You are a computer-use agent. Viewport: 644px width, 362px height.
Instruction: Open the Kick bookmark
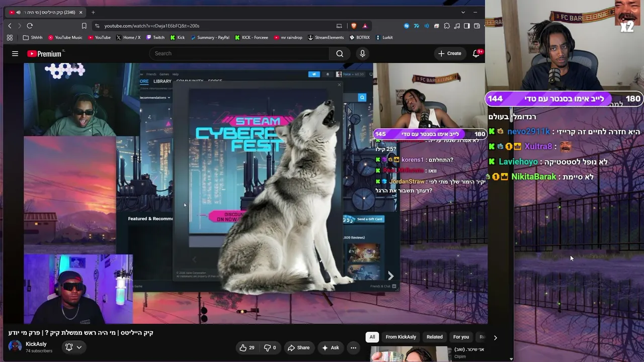(x=178, y=37)
